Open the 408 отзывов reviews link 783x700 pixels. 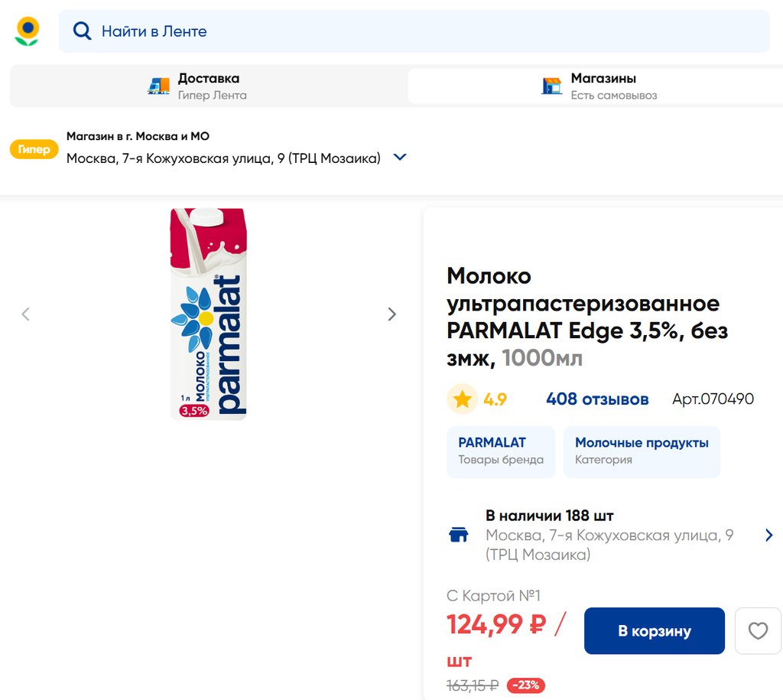tap(597, 399)
